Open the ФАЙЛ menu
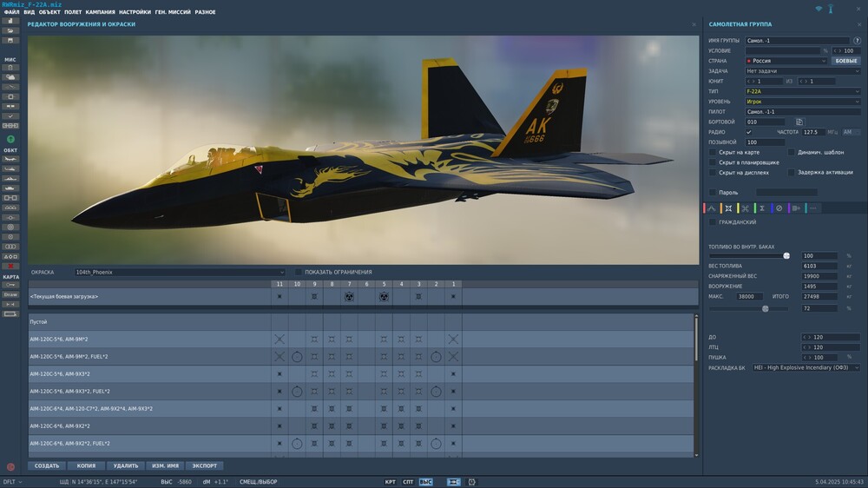 [11, 12]
